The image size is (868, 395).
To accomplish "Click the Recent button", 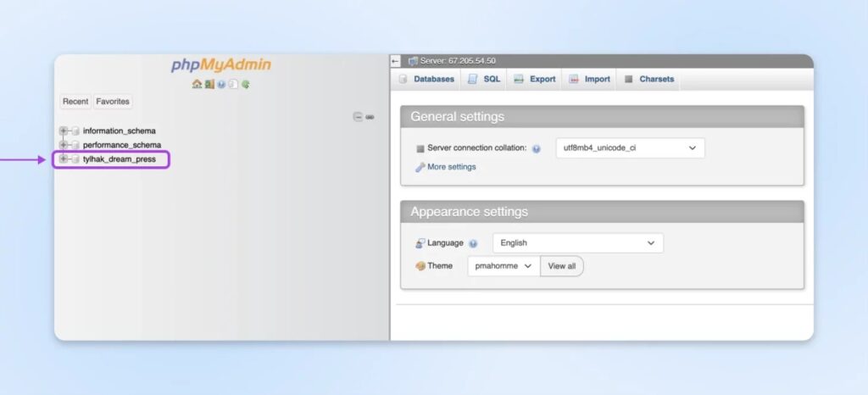I will click(75, 101).
